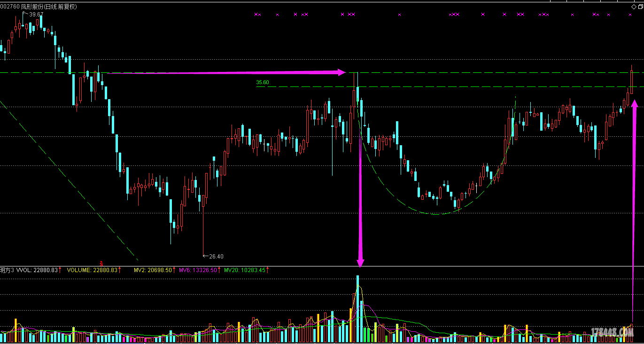Screen dimensions: 644x344
Task: Click the tallest cyan volume bar
Action: [x=357, y=308]
